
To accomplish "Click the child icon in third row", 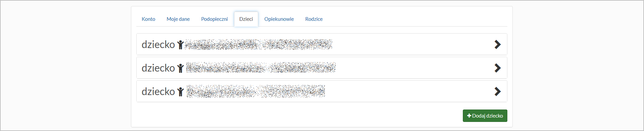I will [x=181, y=92].
